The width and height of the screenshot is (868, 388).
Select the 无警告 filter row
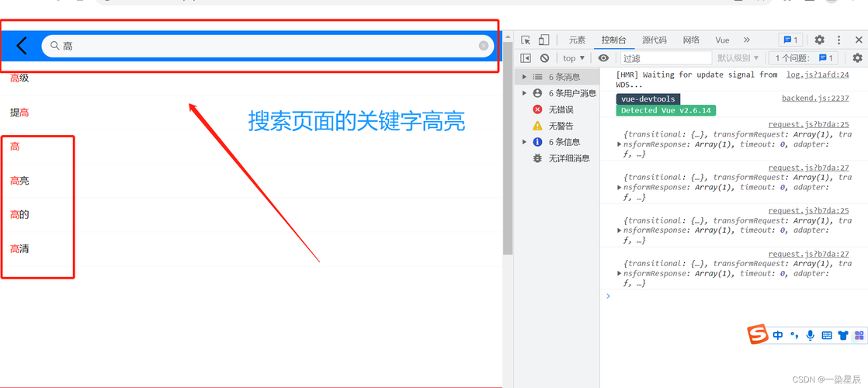[x=557, y=126]
